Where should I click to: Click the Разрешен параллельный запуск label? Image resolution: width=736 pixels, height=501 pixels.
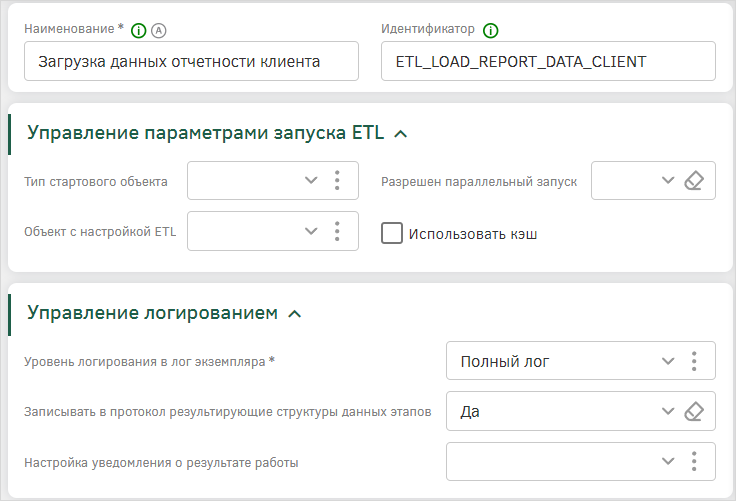[479, 182]
